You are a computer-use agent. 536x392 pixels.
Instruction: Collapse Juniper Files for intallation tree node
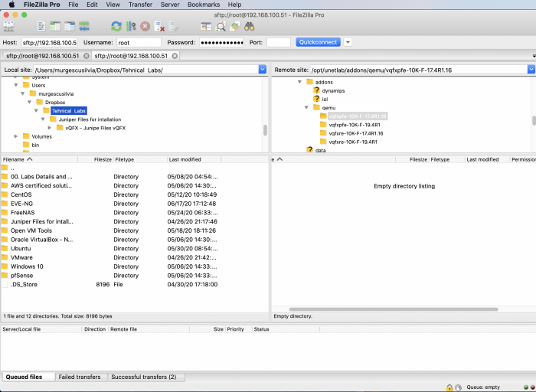[x=43, y=119]
